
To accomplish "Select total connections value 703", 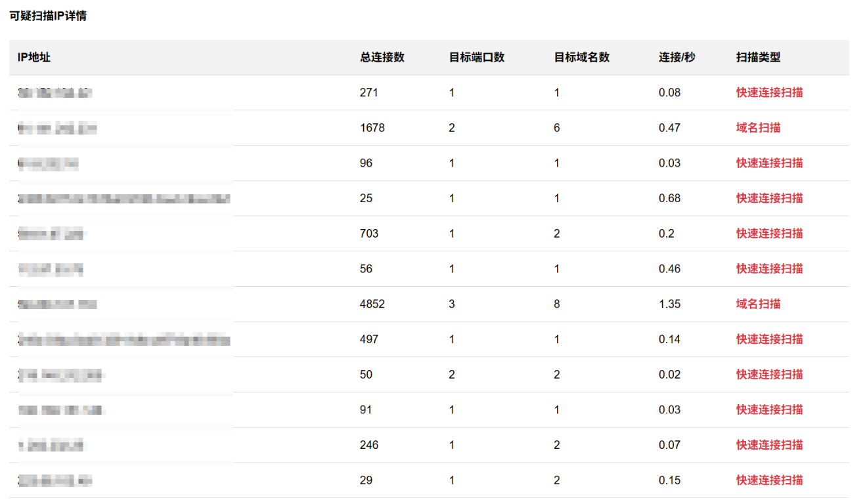I will (x=369, y=234).
